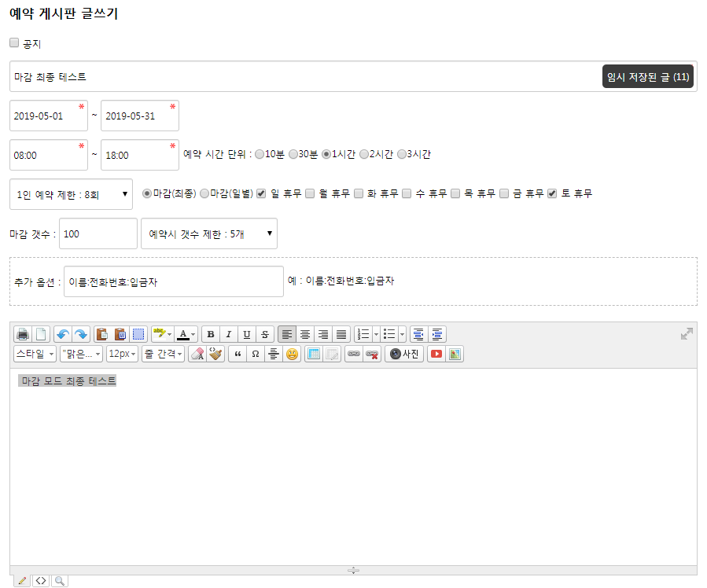Undo the last editor action

pos(62,333)
